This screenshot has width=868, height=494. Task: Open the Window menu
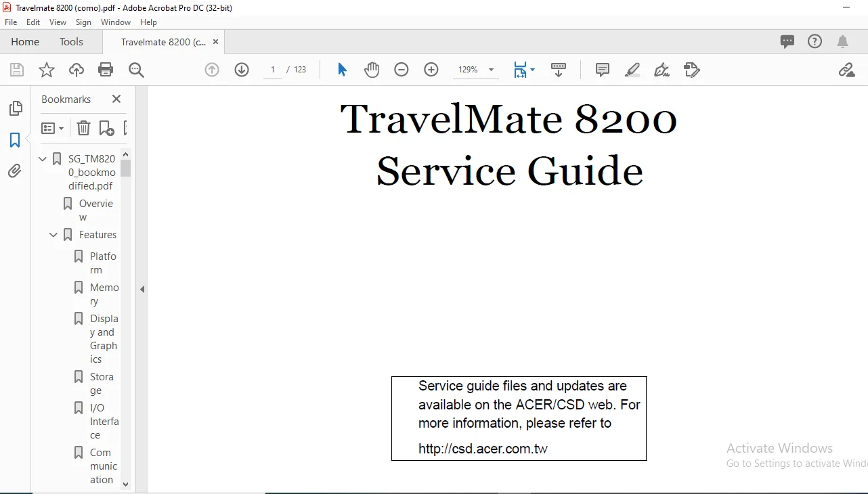[116, 22]
